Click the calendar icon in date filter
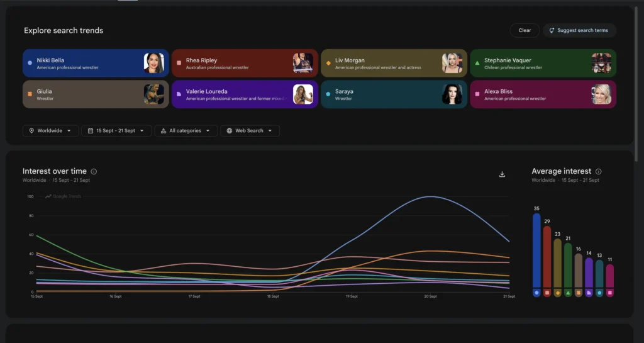This screenshot has width=644, height=343. [91, 131]
